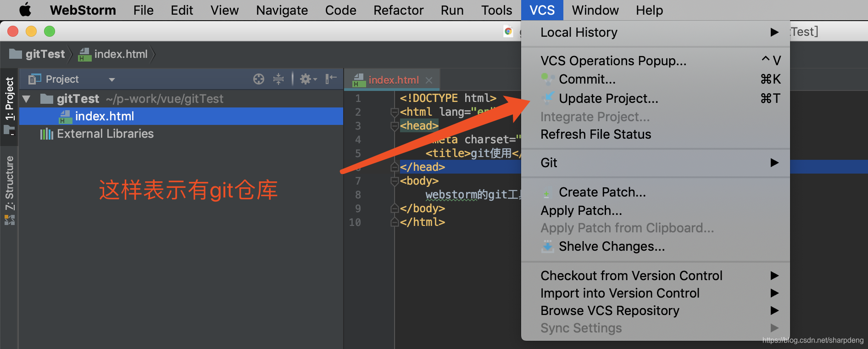Expand Checkout from Version Control submenu
The height and width of the screenshot is (349, 868).
(x=656, y=276)
